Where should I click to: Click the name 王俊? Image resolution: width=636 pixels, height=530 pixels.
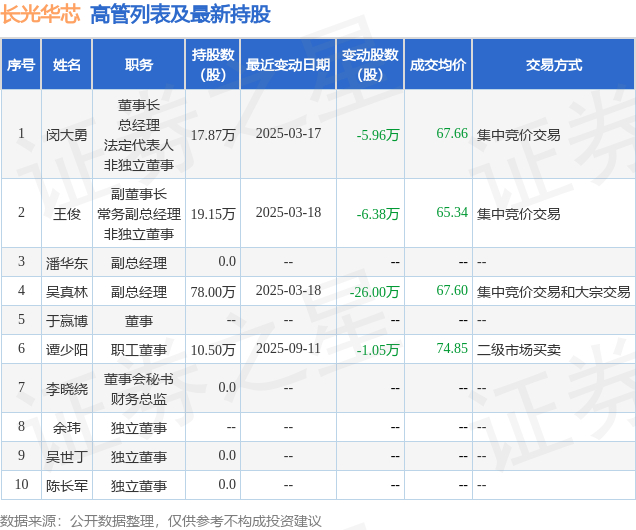67,214
